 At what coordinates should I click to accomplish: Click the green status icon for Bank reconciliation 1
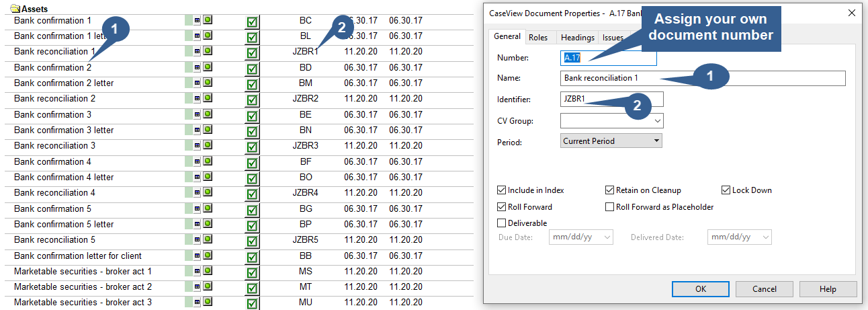click(208, 51)
